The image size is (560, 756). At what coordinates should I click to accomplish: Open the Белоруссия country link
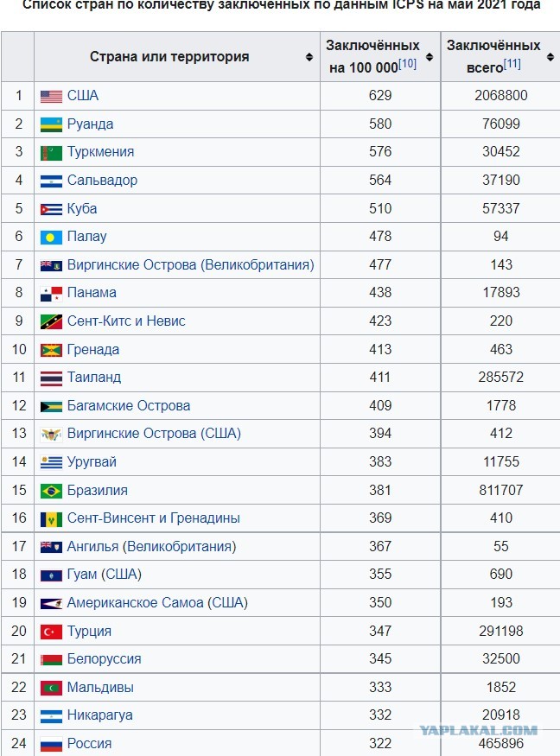tap(105, 659)
